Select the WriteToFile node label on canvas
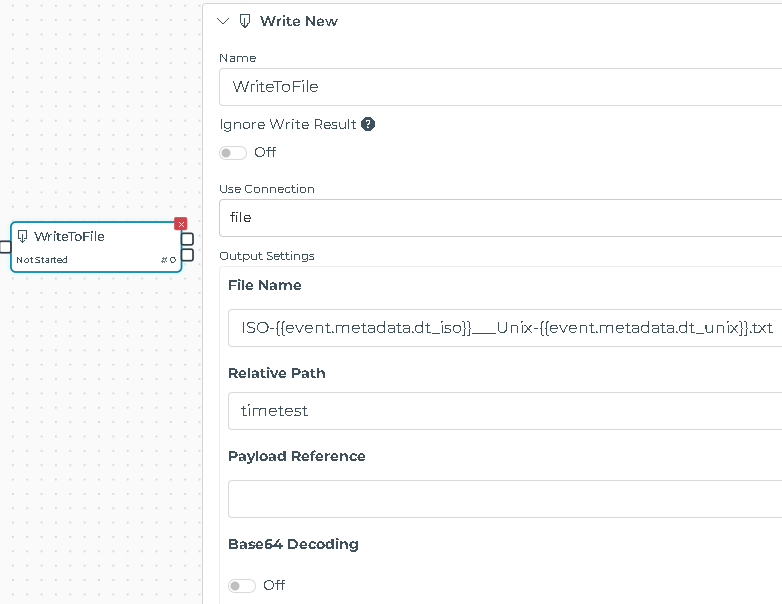Screen dimensions: 782x604 69,237
